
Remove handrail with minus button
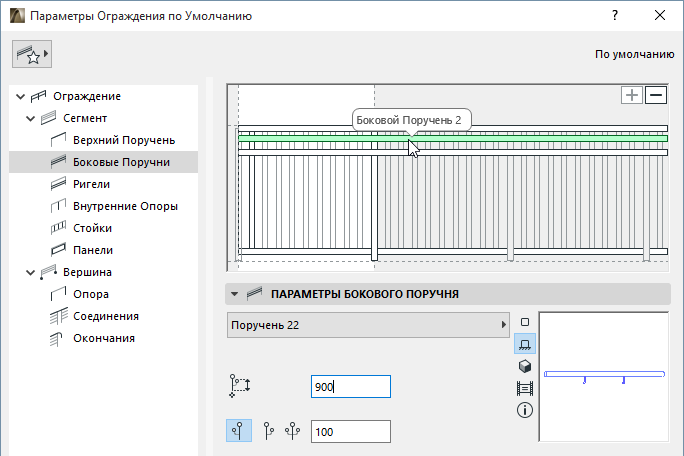(656, 95)
